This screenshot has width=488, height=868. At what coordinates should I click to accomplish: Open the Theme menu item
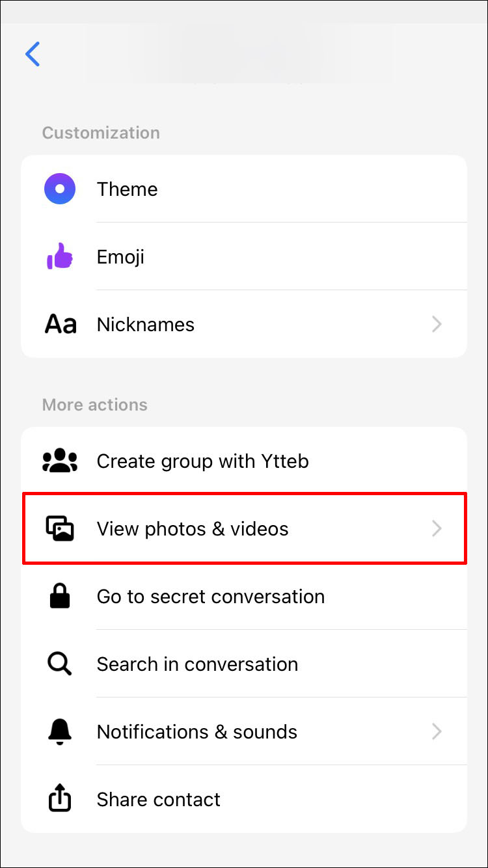128,189
